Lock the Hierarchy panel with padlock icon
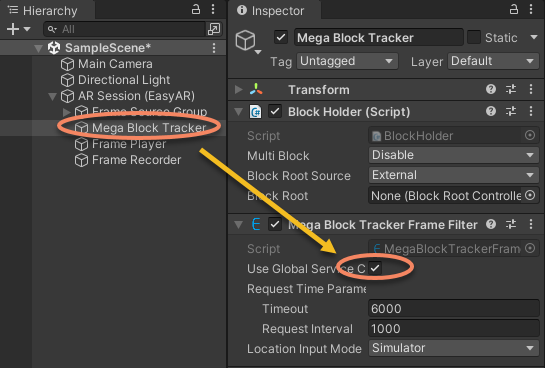The image size is (545, 368). point(196,9)
